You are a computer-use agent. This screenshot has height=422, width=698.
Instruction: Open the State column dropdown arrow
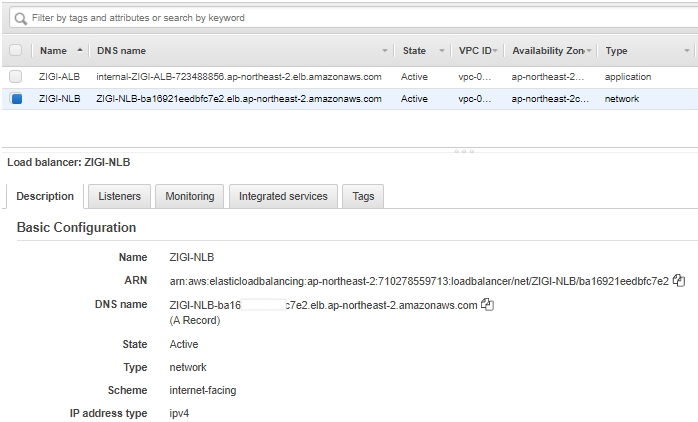click(442, 51)
